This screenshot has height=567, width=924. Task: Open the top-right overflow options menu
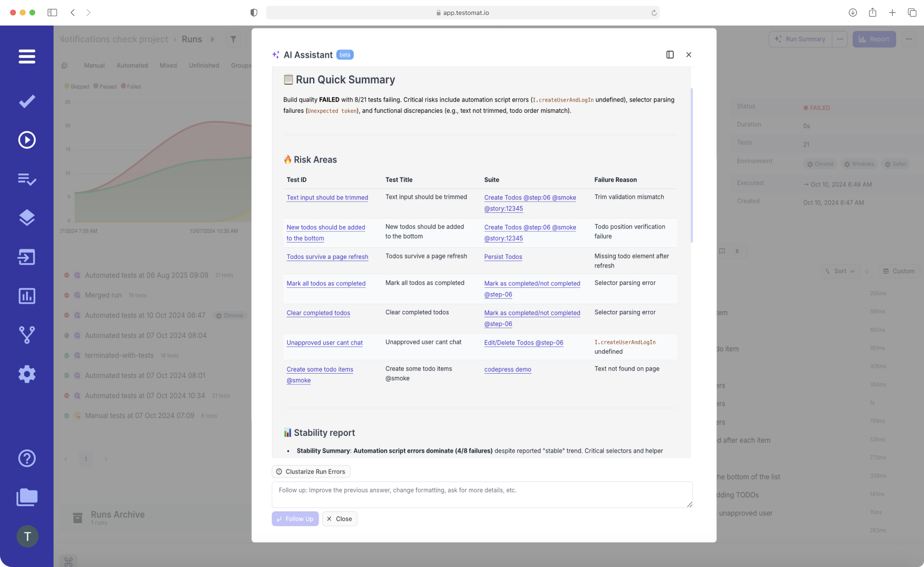(909, 39)
